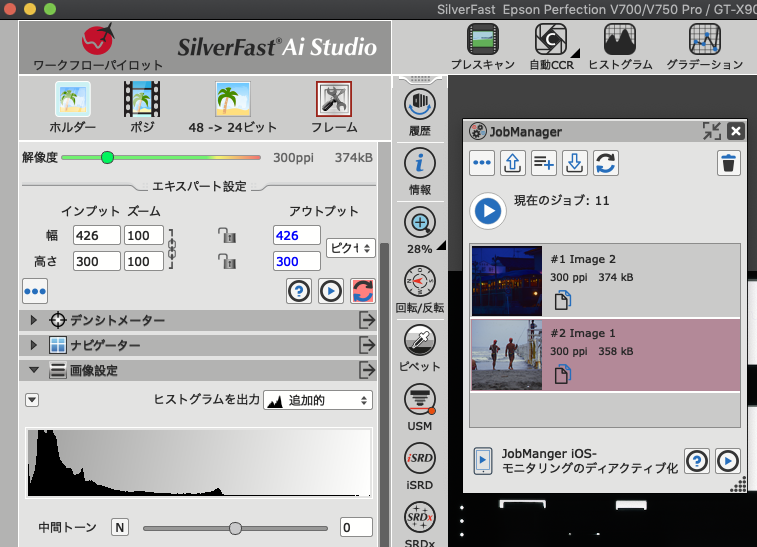Toggle the proportion chain link

click(172, 249)
